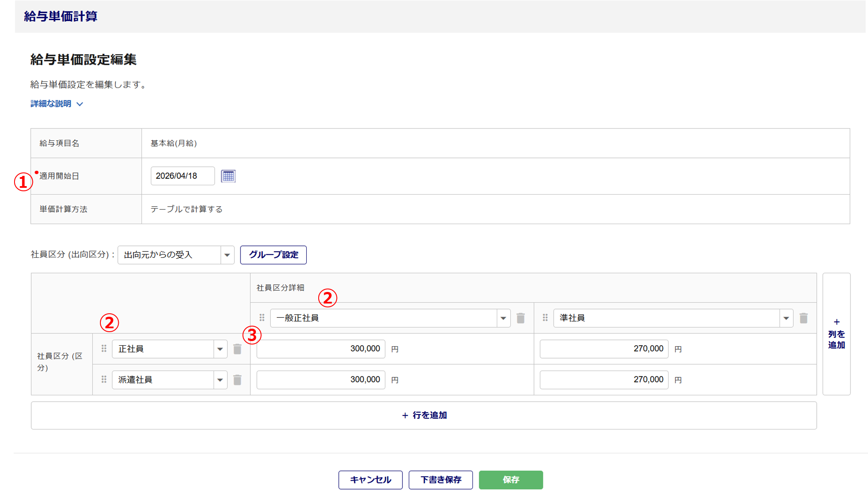The image size is (868, 502).
Task: Expand the 詳細な説明 section
Action: [56, 104]
